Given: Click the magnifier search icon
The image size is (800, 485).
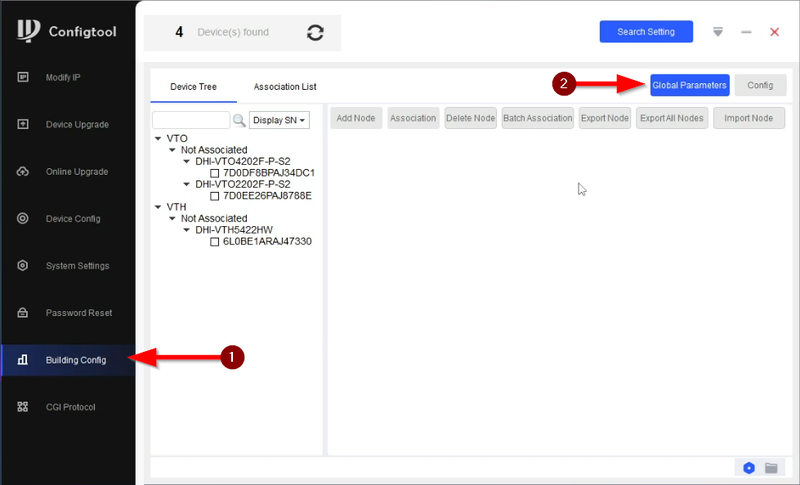Looking at the screenshot, I should pyautogui.click(x=239, y=120).
